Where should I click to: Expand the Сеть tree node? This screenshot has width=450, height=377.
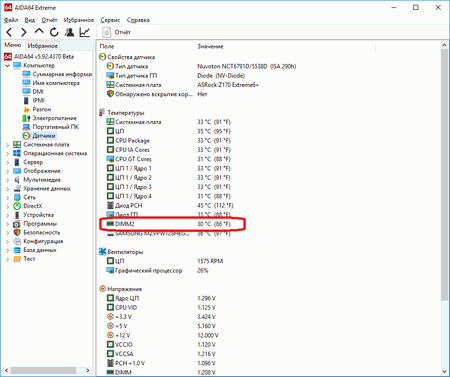(x=7, y=198)
